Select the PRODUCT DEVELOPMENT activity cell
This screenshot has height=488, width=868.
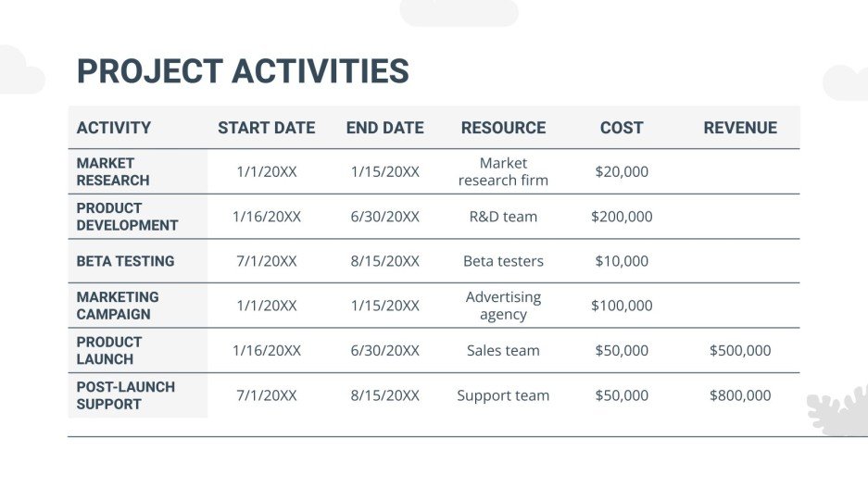pos(127,217)
